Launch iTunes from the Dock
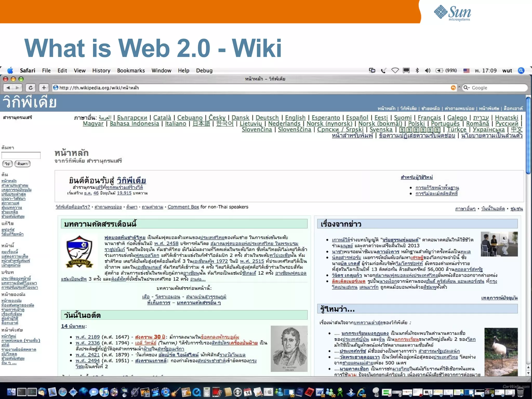This screenshot has width=532, height=399. coord(104,392)
